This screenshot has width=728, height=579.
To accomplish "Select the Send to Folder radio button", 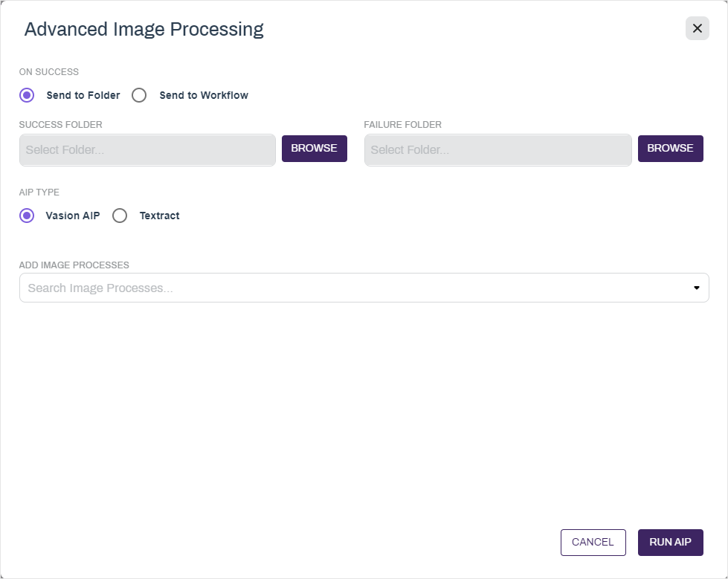I will 27,95.
